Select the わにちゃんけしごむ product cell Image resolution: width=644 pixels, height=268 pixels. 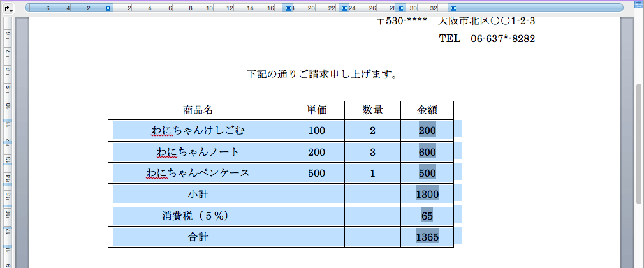(x=198, y=131)
